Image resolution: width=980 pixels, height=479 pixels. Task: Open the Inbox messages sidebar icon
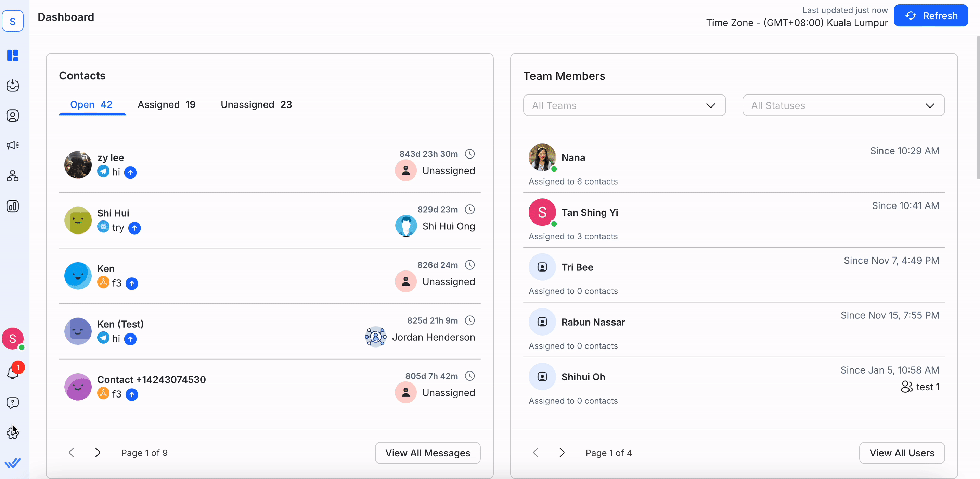(13, 85)
